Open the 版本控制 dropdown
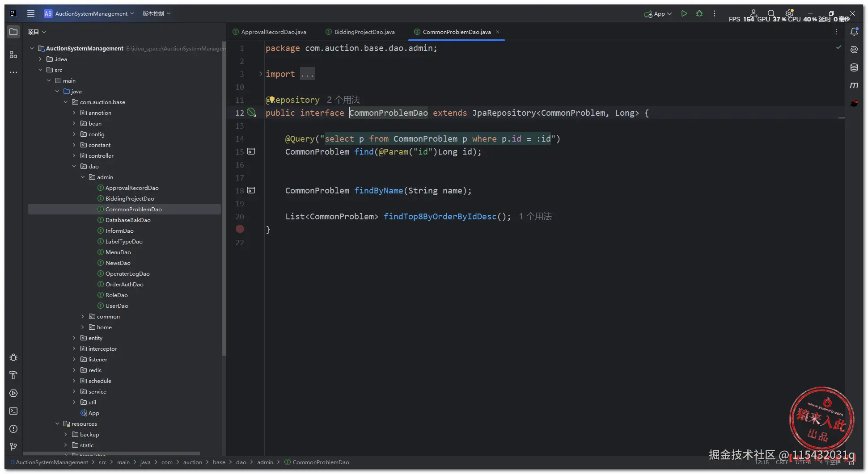 157,13
